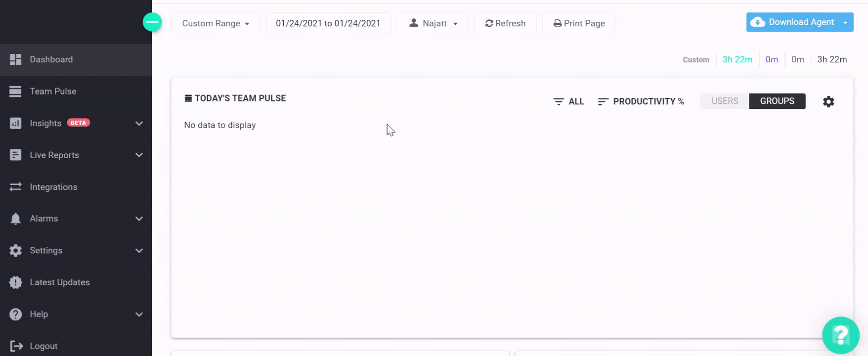The width and height of the screenshot is (868, 356).
Task: Click the date range 01/24/2021 field
Action: [328, 23]
